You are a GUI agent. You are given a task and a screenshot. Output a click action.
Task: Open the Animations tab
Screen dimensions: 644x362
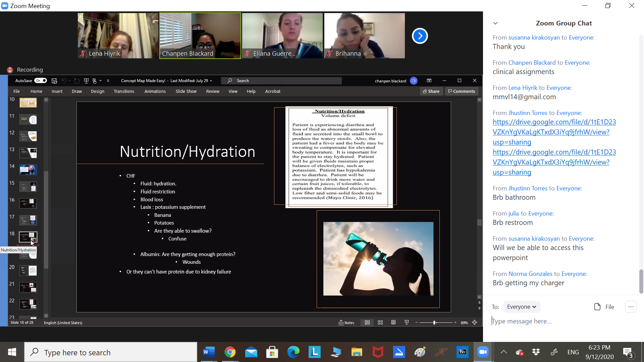pyautogui.click(x=155, y=91)
